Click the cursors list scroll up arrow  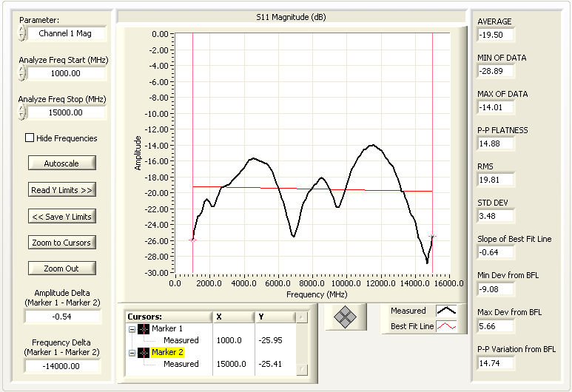tap(301, 317)
